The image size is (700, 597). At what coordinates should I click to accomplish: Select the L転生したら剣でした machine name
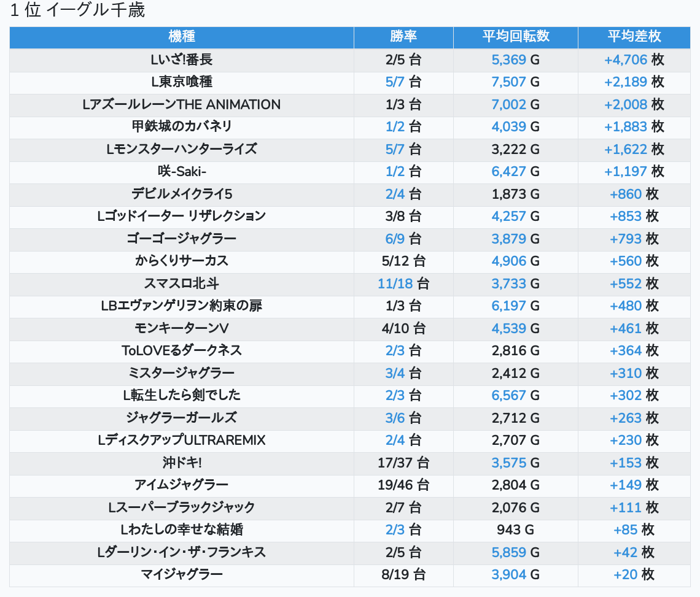pyautogui.click(x=182, y=395)
